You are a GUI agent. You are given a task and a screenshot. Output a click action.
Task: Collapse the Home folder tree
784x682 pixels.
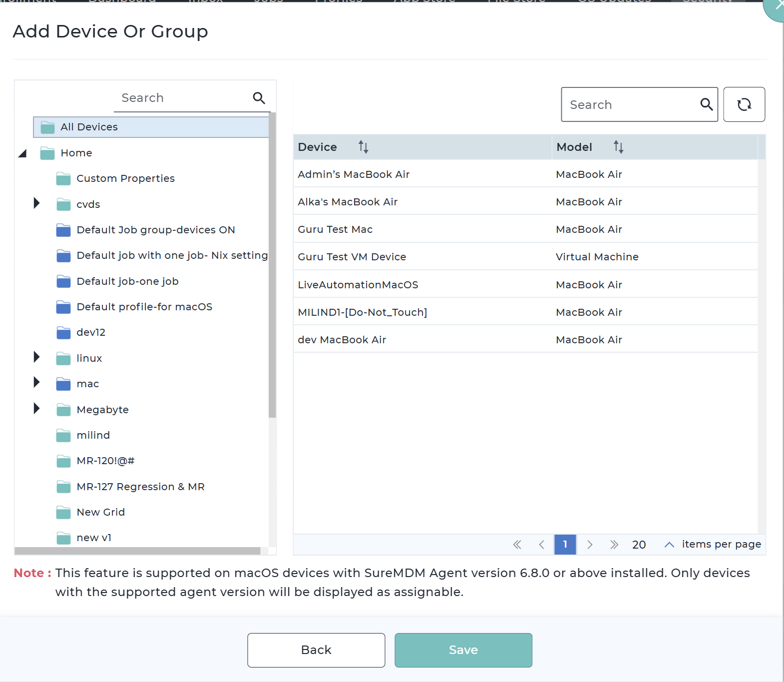pyautogui.click(x=22, y=153)
